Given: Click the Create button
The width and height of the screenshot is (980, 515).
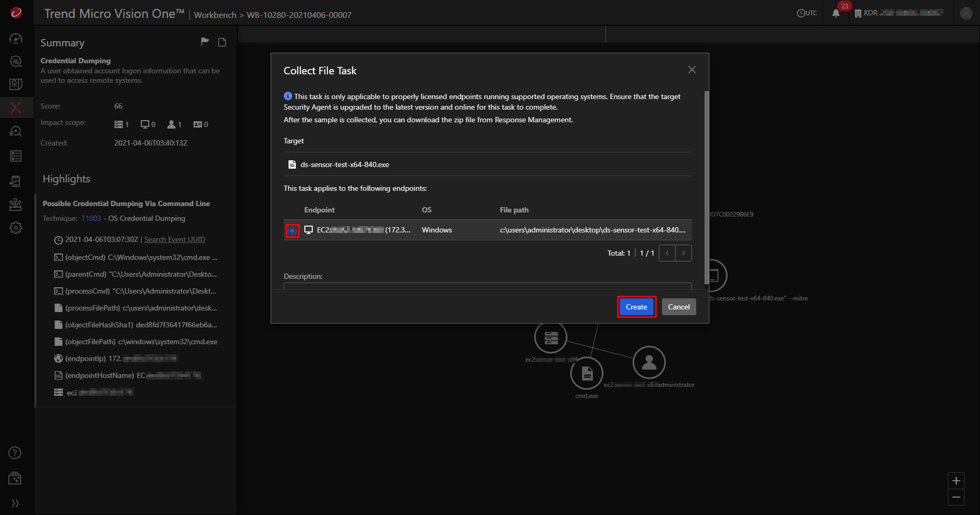Looking at the screenshot, I should (636, 307).
